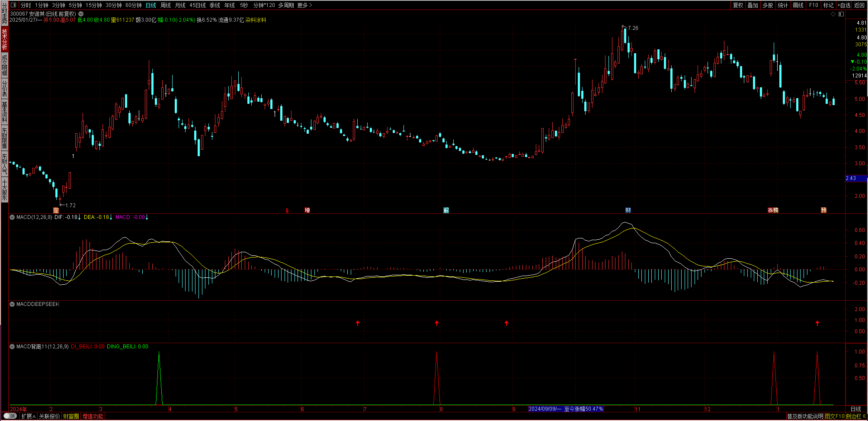Open 东财人气 sidebar tab
The height and width of the screenshot is (421, 868).
(x=4, y=164)
